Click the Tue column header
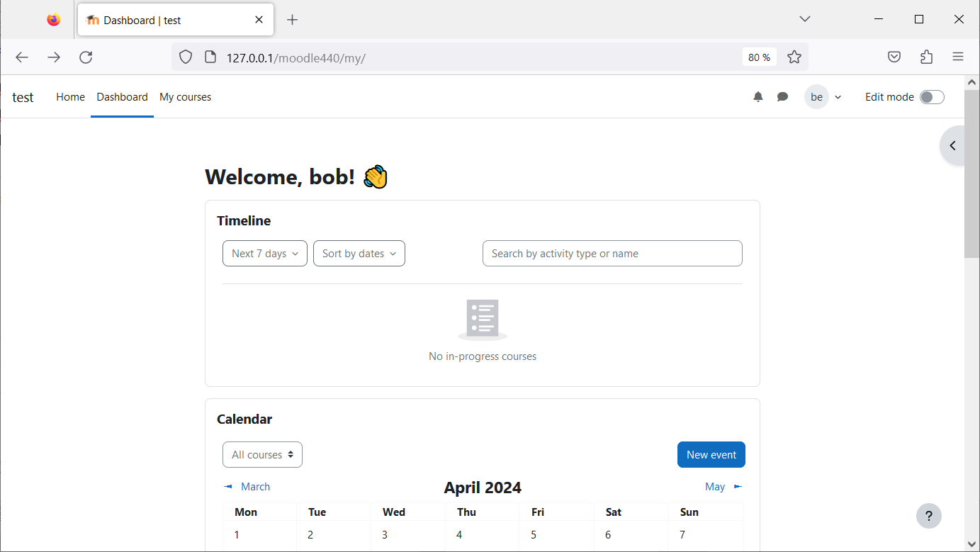 [317, 512]
